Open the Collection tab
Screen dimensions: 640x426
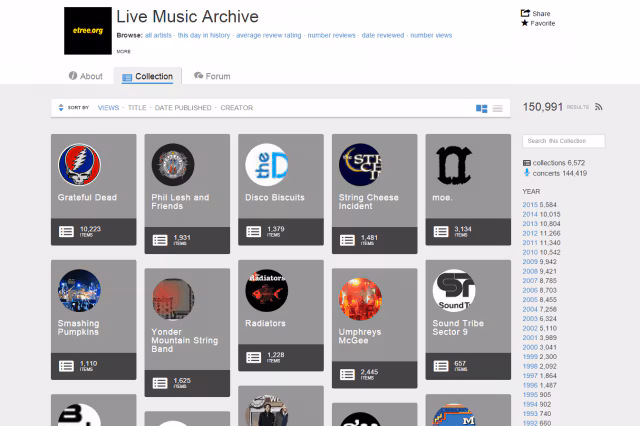click(147, 76)
